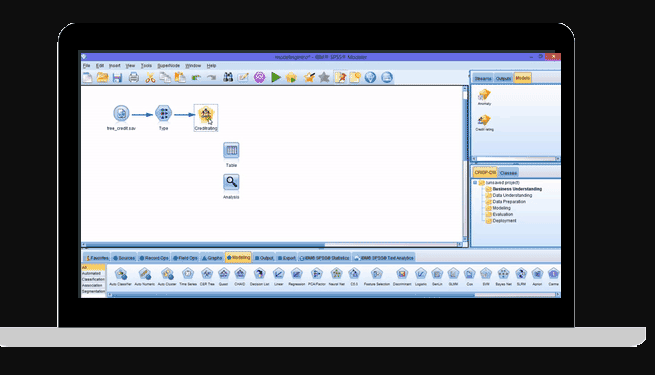Click the Anomaly model nugget in the Models pane
The width and height of the screenshot is (655, 375).
tap(485, 97)
